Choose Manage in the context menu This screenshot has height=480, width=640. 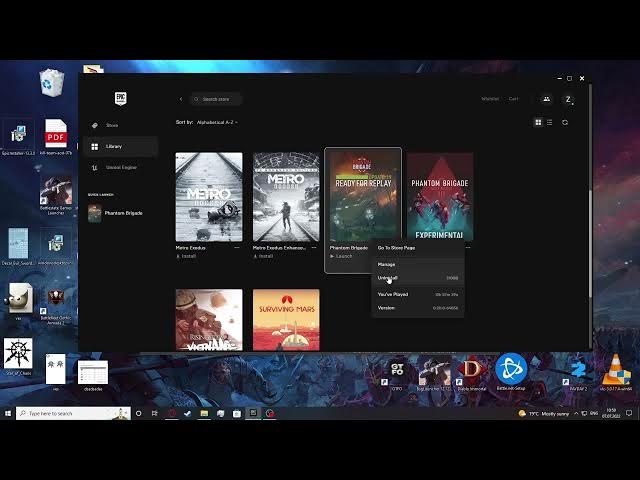point(418,264)
